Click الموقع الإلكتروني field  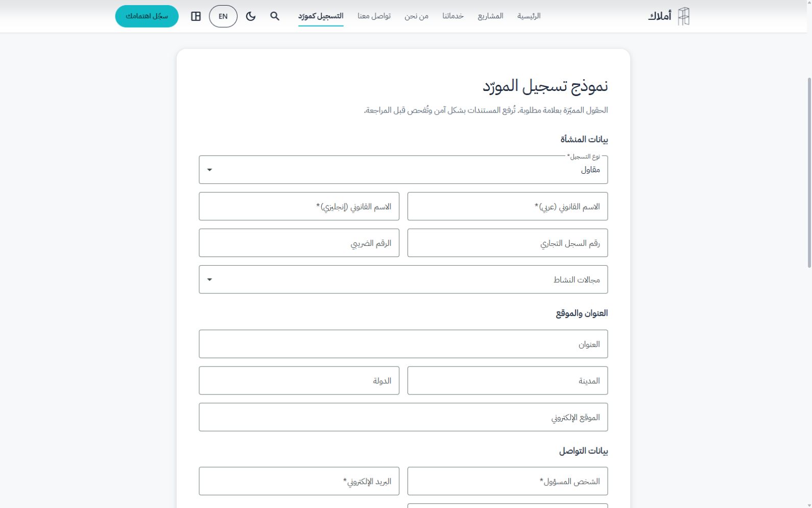pyautogui.click(x=403, y=417)
